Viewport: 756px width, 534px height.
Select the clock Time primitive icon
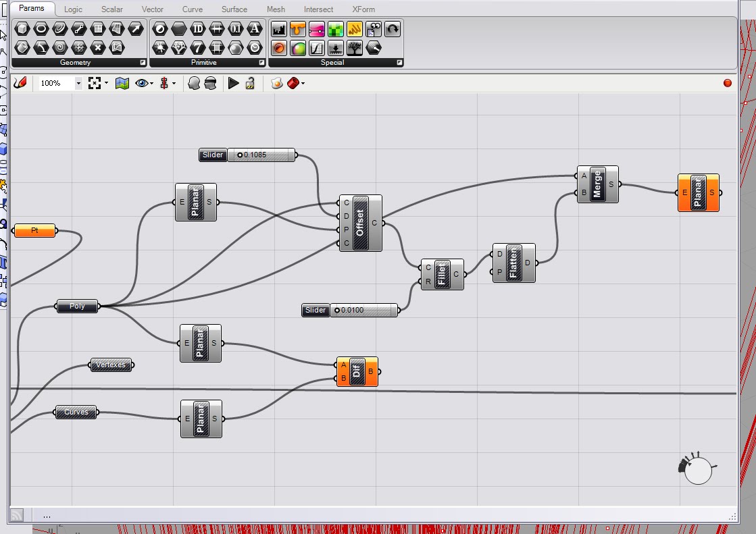coord(255,48)
